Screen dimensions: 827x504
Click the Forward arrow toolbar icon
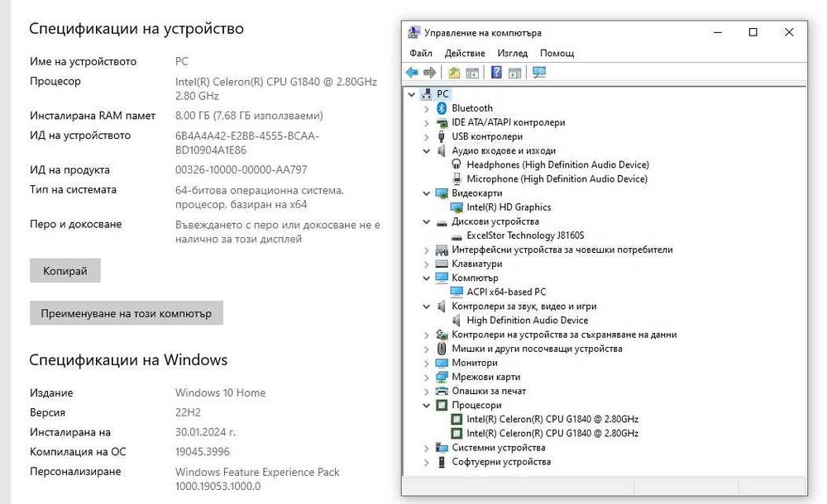coord(430,72)
